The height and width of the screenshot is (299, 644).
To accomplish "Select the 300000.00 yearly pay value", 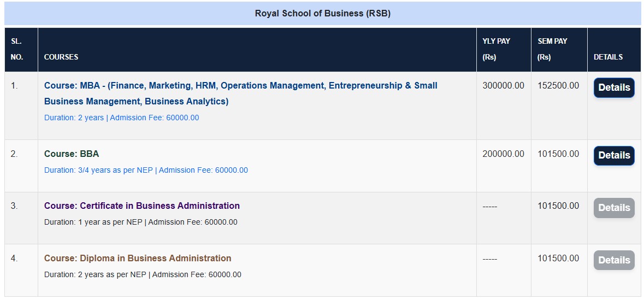I will (503, 86).
